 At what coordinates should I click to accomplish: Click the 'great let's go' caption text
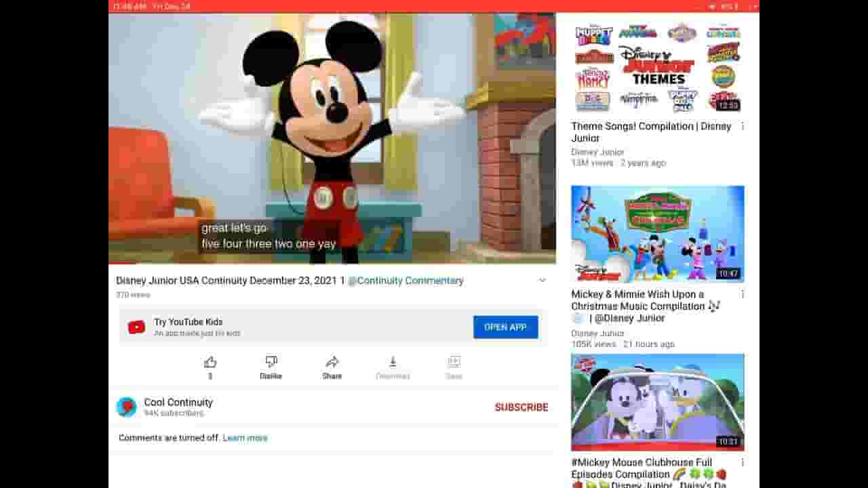coord(234,228)
